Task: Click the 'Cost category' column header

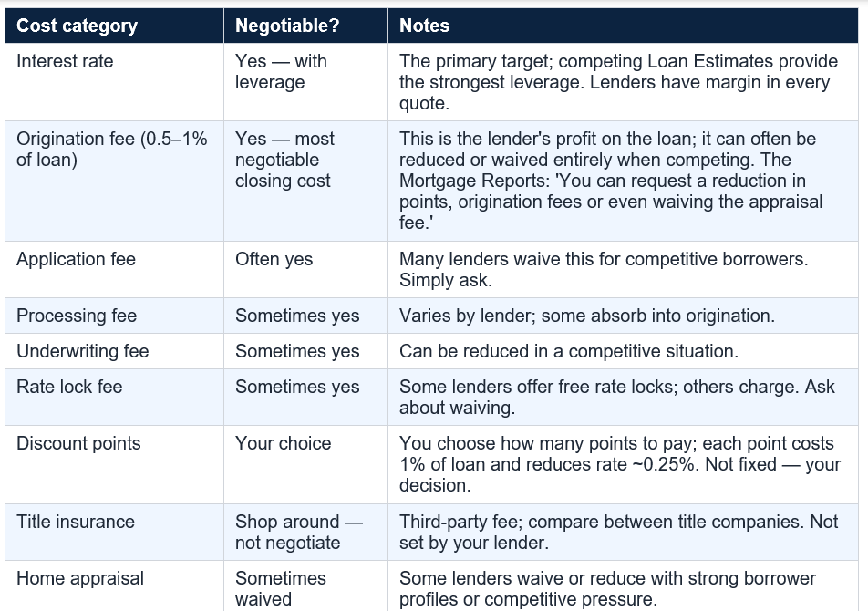Action: [115, 26]
